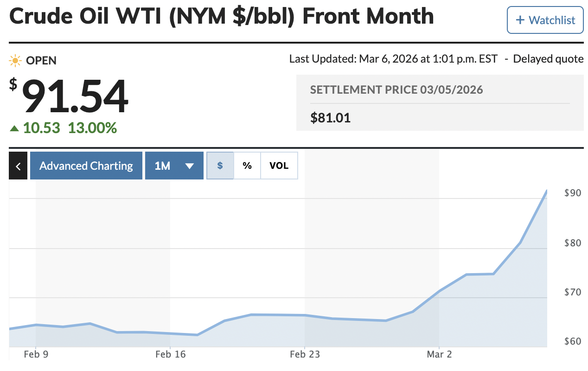Image resolution: width=588 pixels, height=371 pixels.
Task: Click the settlement price $81.01 value
Action: click(x=330, y=118)
